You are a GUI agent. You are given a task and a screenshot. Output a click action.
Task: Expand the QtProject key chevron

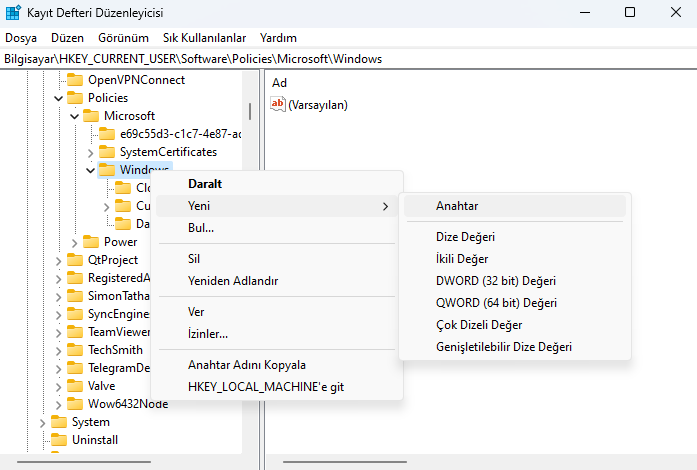tap(58, 260)
